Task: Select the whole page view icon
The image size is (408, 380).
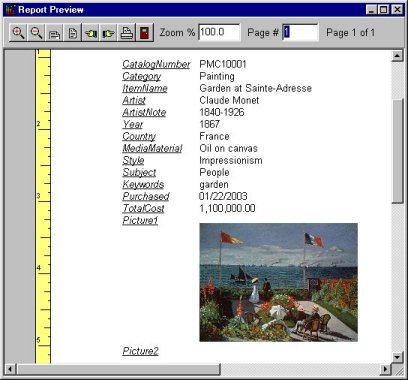Action: tap(72, 33)
